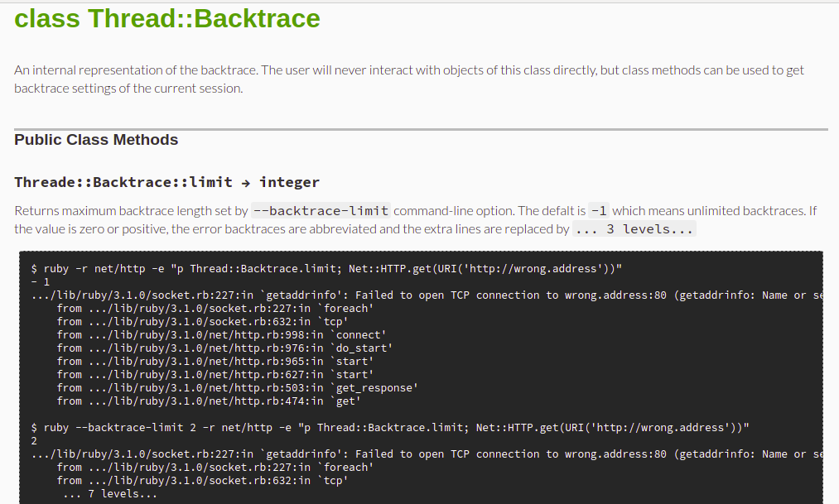The height and width of the screenshot is (504, 839).
Task: Click the 'tcp' line in second backtrace
Action: (202, 481)
